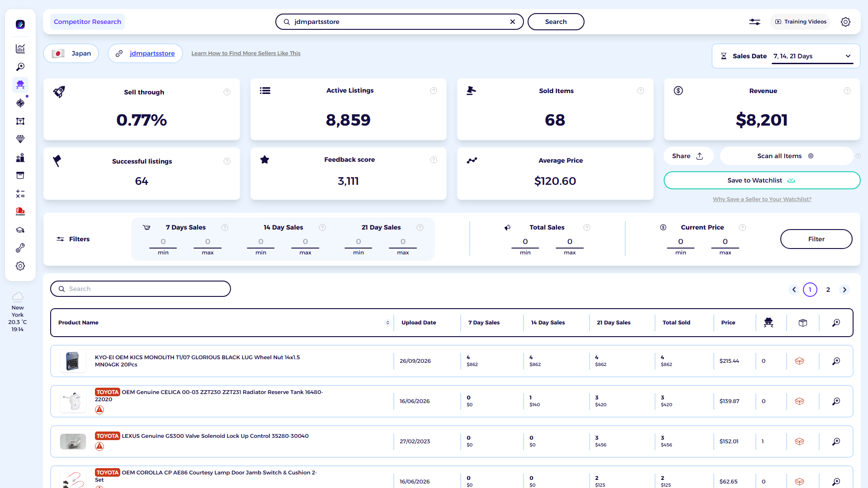The width and height of the screenshot is (868, 488).
Task: Click the Current Price min field
Action: (x=680, y=242)
